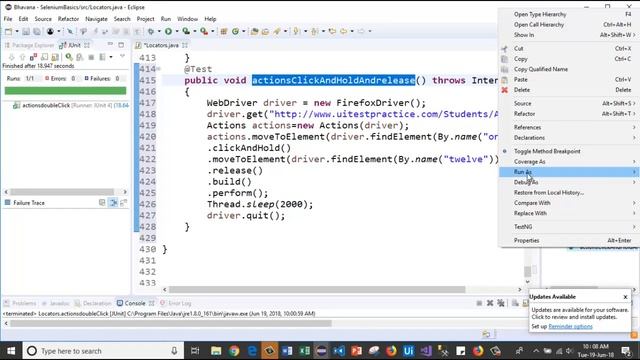Toggle Show Failures Only in JUnit view
This screenshot has width=640, height=360.
tap(33, 57)
